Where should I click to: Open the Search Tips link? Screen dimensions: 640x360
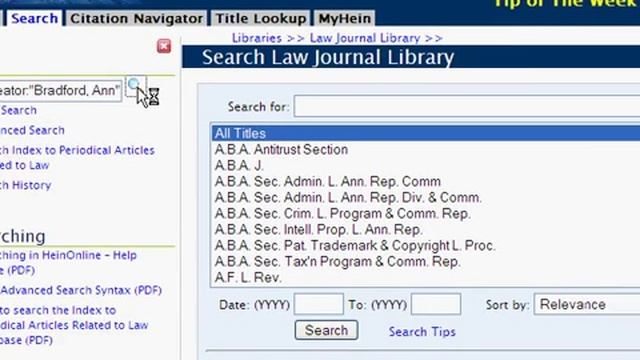[x=422, y=331]
